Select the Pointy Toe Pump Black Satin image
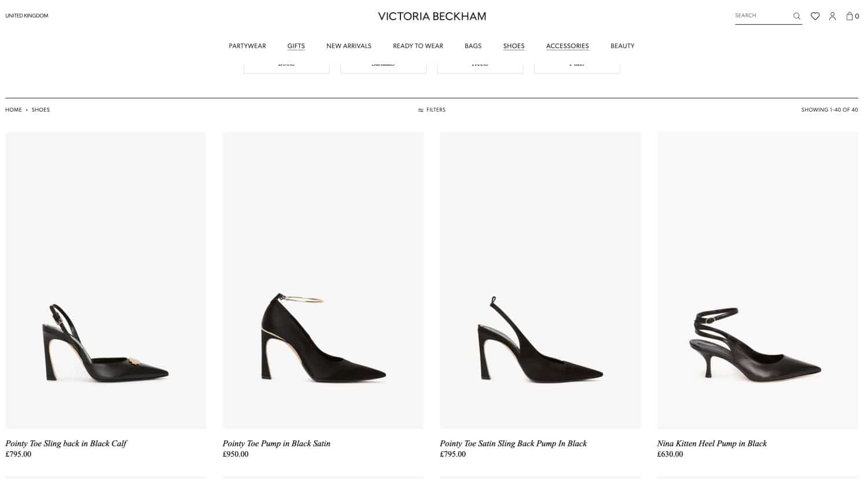Viewport: 868px width, 479px height. [x=323, y=281]
